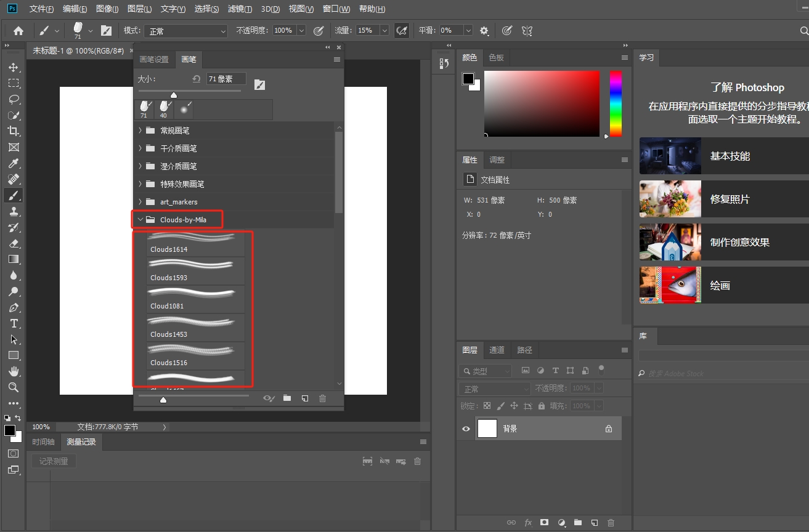
Task: Toggle pressure for opacity icon
Action: (319, 30)
